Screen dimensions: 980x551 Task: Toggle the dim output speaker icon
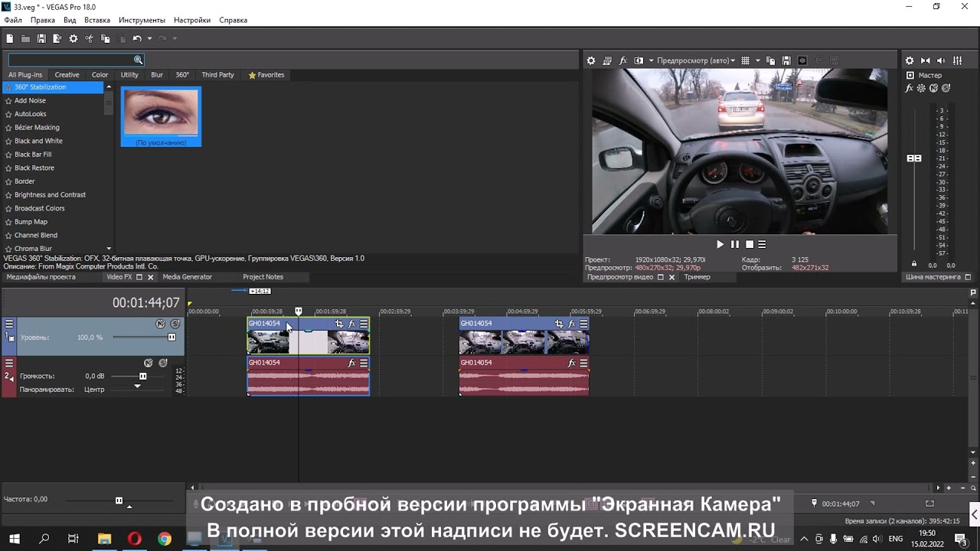941,60
